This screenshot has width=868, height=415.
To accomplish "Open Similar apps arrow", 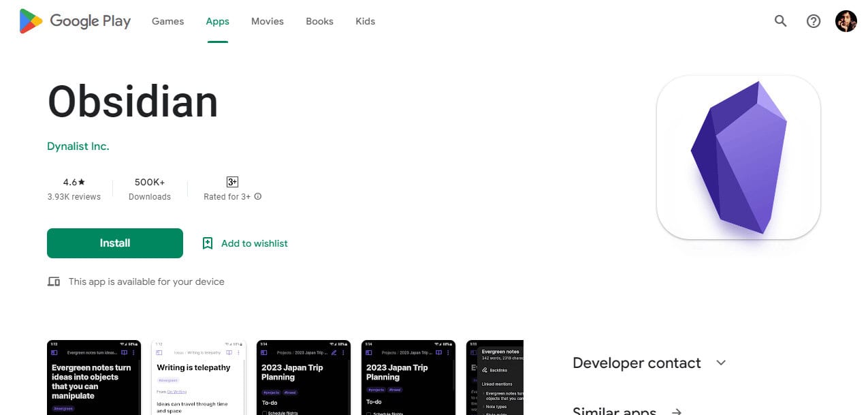I will click(x=677, y=412).
